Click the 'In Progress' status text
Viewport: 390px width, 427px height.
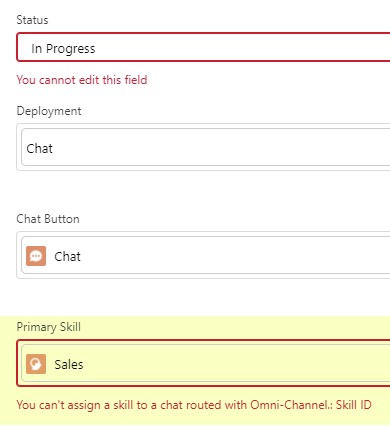(63, 49)
